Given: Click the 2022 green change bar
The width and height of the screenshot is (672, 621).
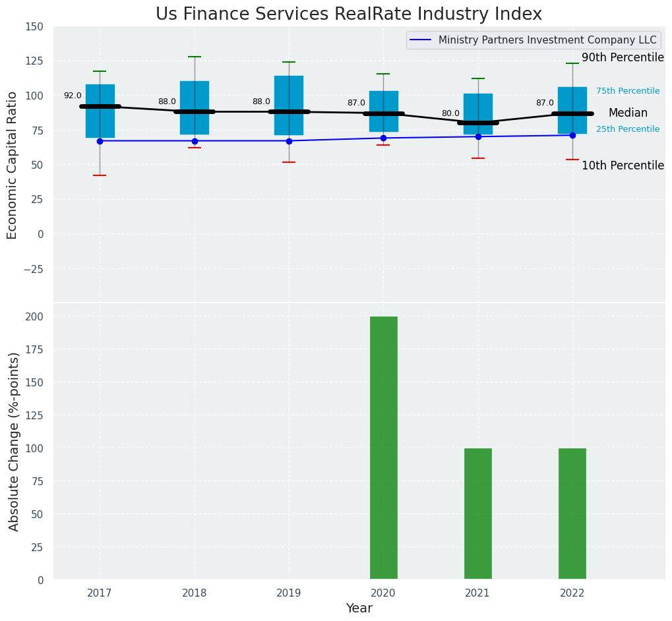Looking at the screenshot, I should coord(572,514).
